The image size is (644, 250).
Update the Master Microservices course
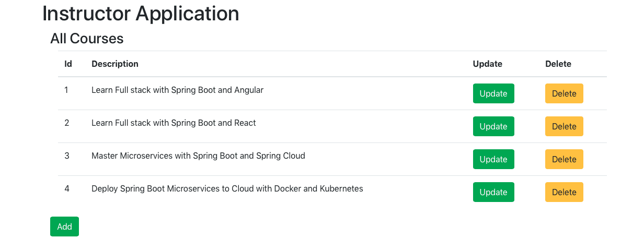pos(493,159)
